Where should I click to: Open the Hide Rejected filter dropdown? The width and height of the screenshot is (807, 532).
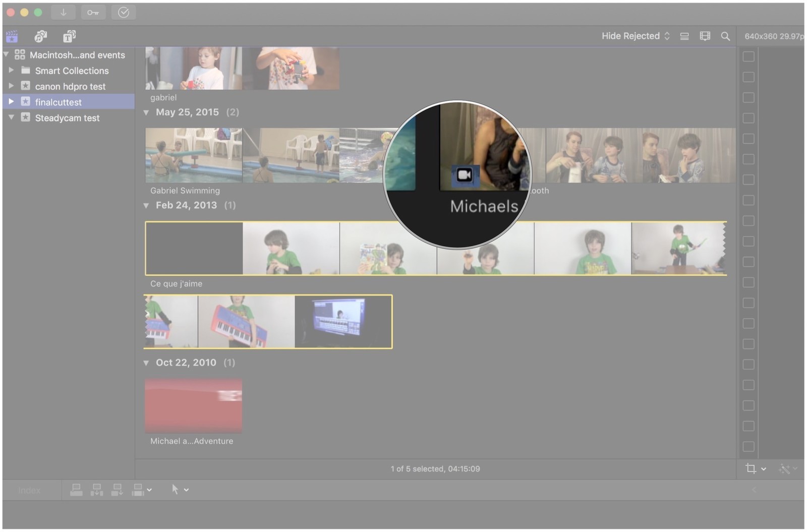(x=636, y=36)
